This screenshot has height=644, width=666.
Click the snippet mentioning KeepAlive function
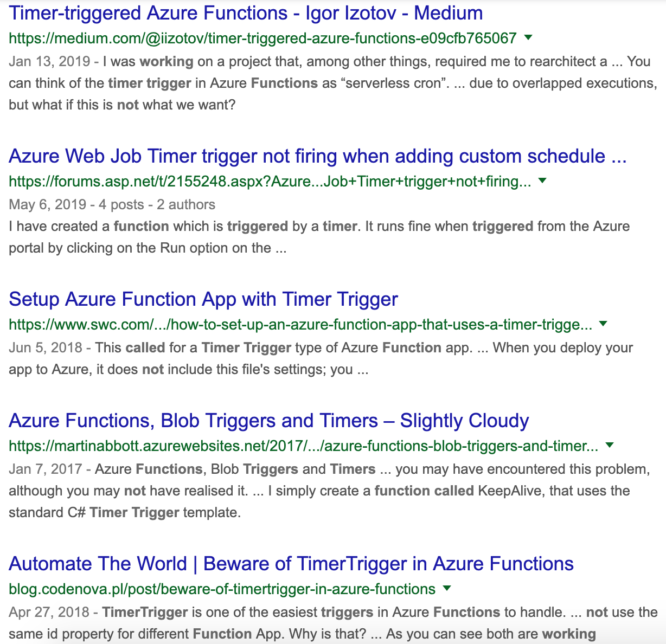(319, 491)
